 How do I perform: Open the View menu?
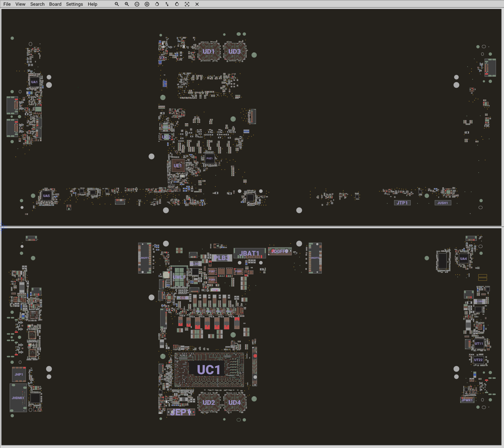[20, 4]
